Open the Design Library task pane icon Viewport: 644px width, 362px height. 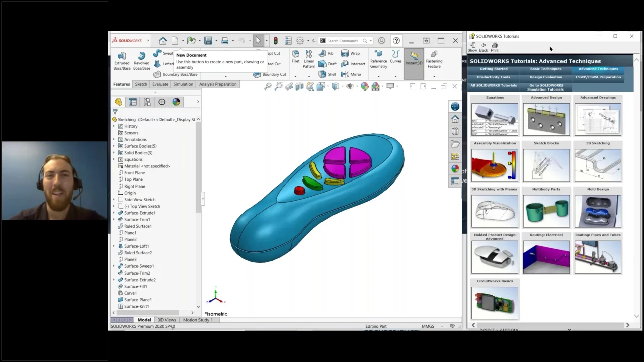point(455,131)
